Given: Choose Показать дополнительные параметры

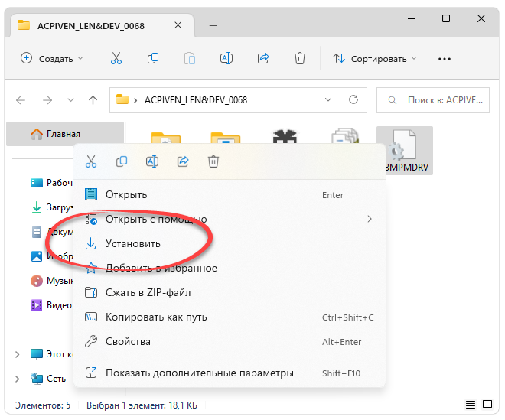Looking at the screenshot, I should tap(230, 373).
